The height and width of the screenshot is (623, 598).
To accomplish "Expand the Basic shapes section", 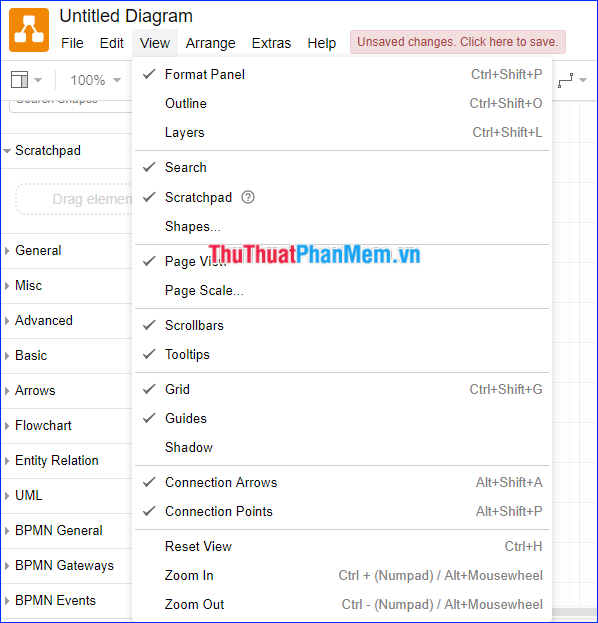I will coord(67,356).
